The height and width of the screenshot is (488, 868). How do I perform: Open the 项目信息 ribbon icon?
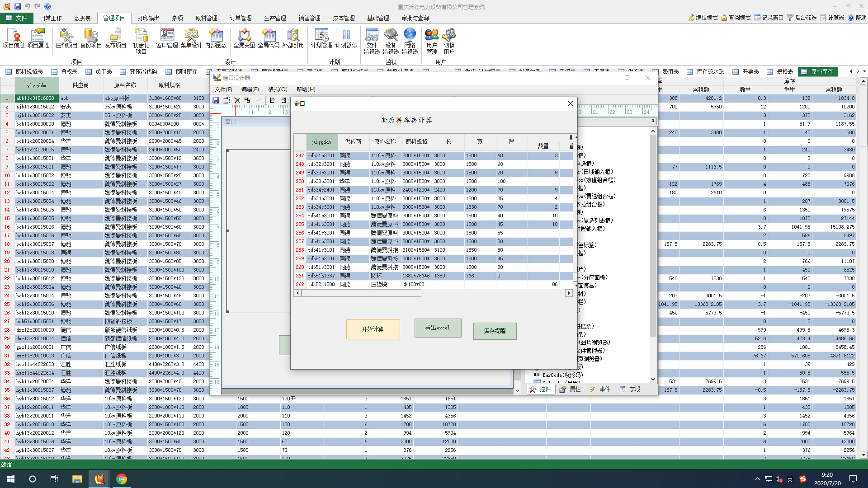pyautogui.click(x=14, y=38)
